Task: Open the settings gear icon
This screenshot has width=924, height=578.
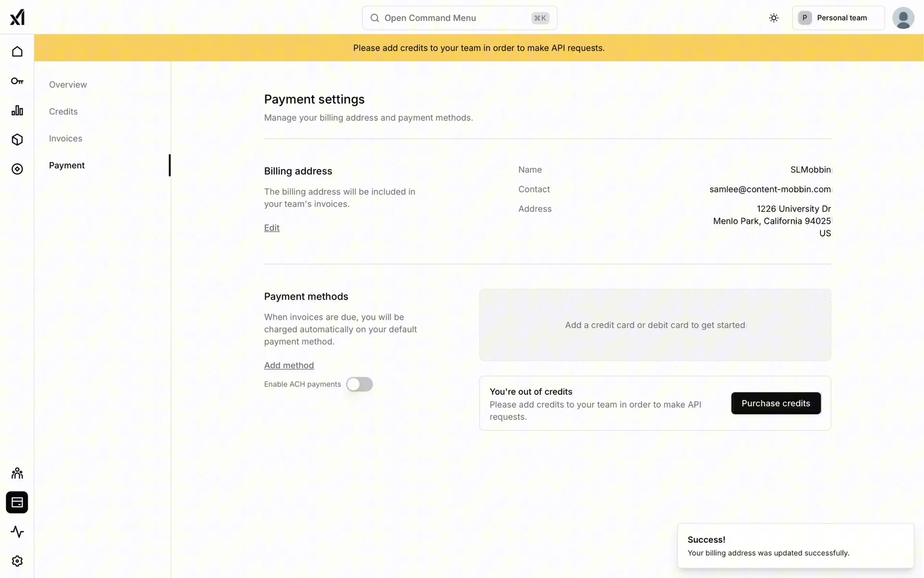Action: pyautogui.click(x=17, y=561)
